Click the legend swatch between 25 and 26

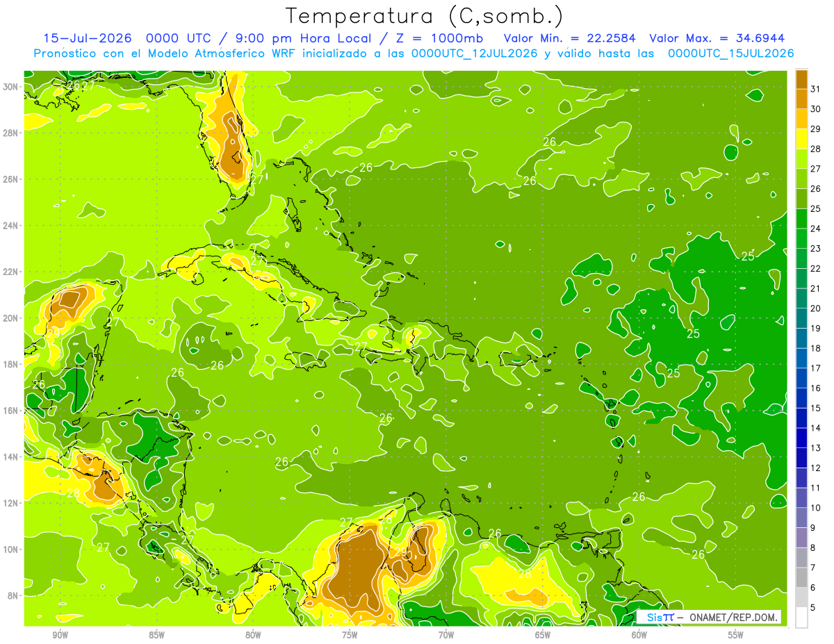click(801, 199)
